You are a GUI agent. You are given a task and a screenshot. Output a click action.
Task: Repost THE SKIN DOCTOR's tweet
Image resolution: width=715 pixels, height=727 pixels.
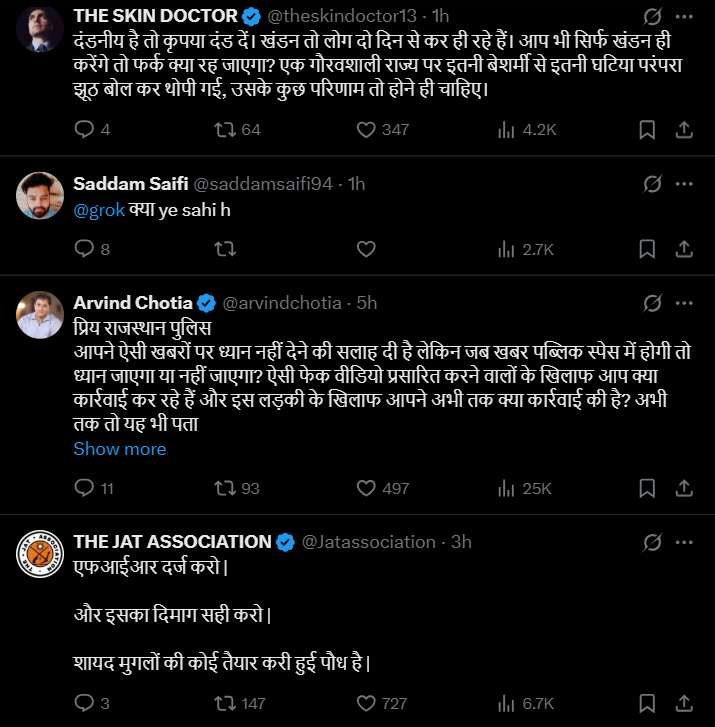click(x=225, y=130)
